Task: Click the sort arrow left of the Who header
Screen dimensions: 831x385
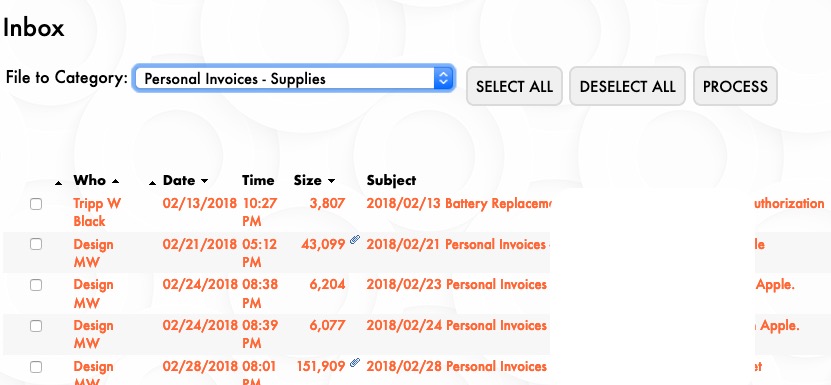Action: click(58, 183)
